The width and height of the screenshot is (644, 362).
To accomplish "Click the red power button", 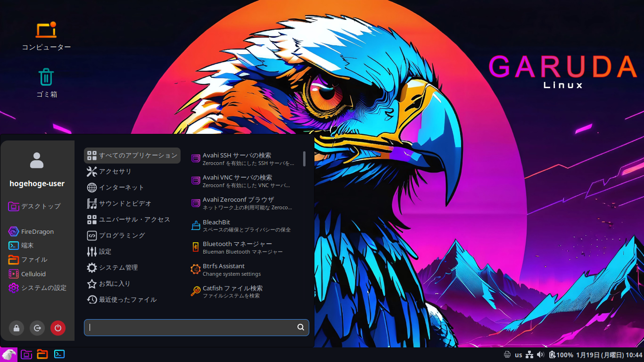I will [58, 328].
